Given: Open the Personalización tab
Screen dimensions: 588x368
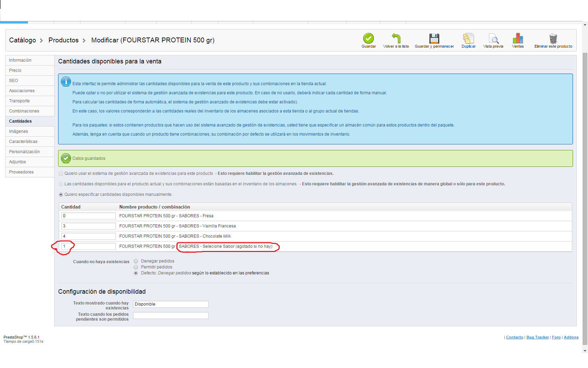Looking at the screenshot, I should tap(30, 152).
